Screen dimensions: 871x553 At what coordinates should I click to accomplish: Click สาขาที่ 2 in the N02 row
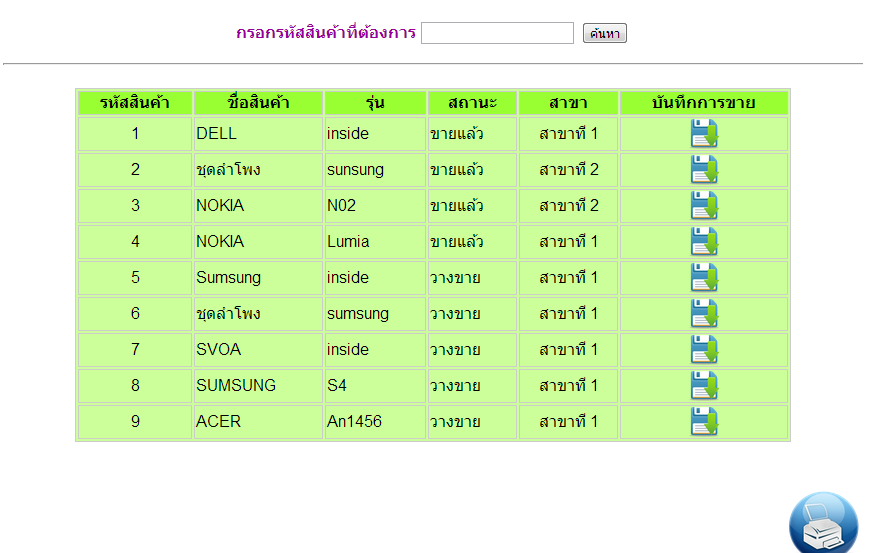(568, 206)
